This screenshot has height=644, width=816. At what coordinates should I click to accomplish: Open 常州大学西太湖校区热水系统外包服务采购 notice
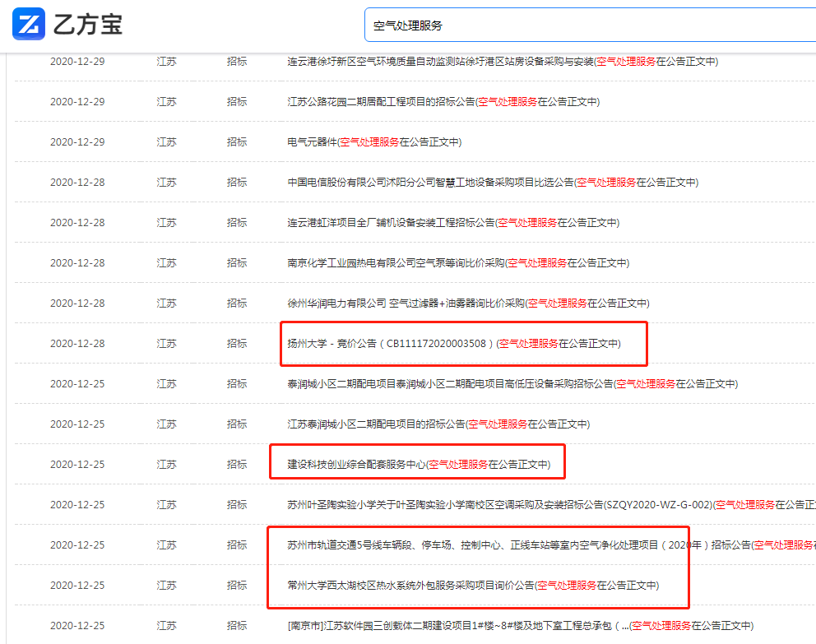tap(473, 586)
